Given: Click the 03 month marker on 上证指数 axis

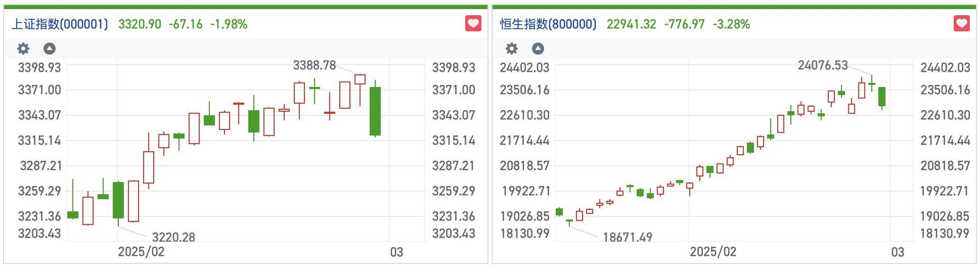Looking at the screenshot, I should pyautogui.click(x=397, y=252).
